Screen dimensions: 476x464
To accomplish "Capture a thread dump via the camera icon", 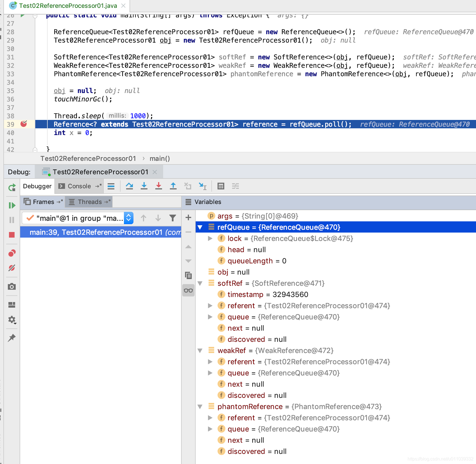I will [x=12, y=287].
